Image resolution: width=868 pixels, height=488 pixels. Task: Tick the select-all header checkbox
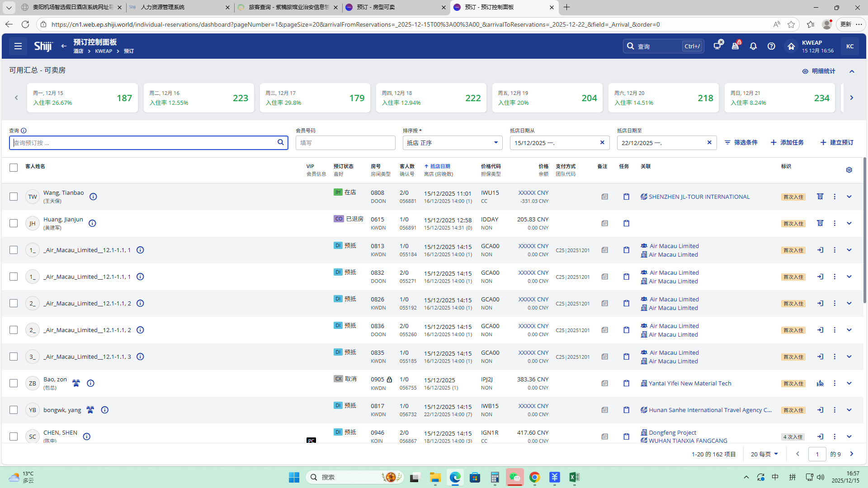pos(14,168)
